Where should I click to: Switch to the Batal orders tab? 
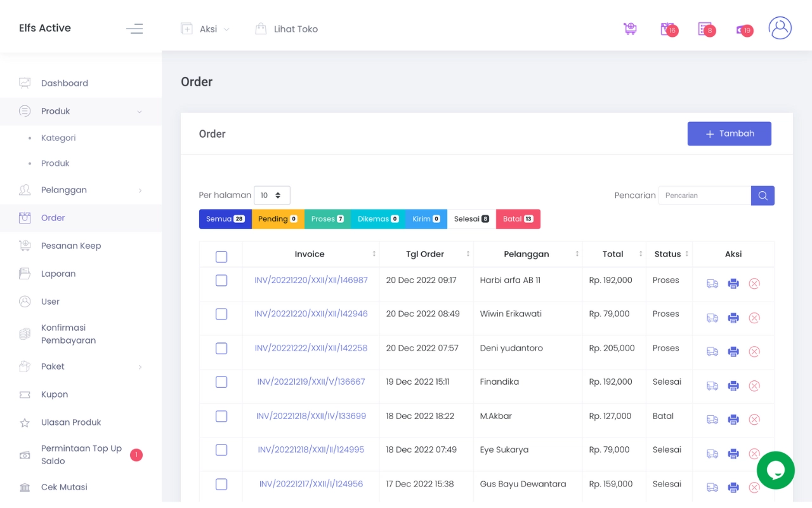[518, 219]
